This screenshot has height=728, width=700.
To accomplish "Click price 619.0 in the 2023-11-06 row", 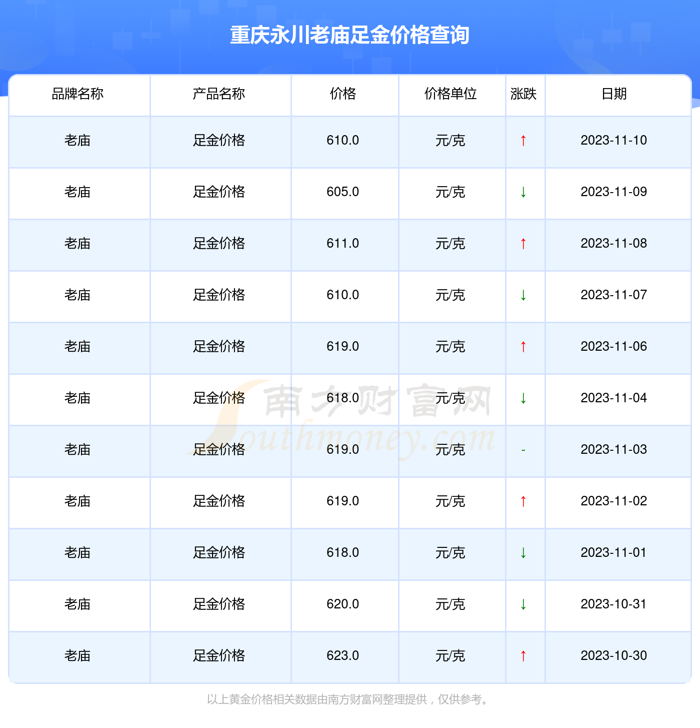I will point(343,347).
